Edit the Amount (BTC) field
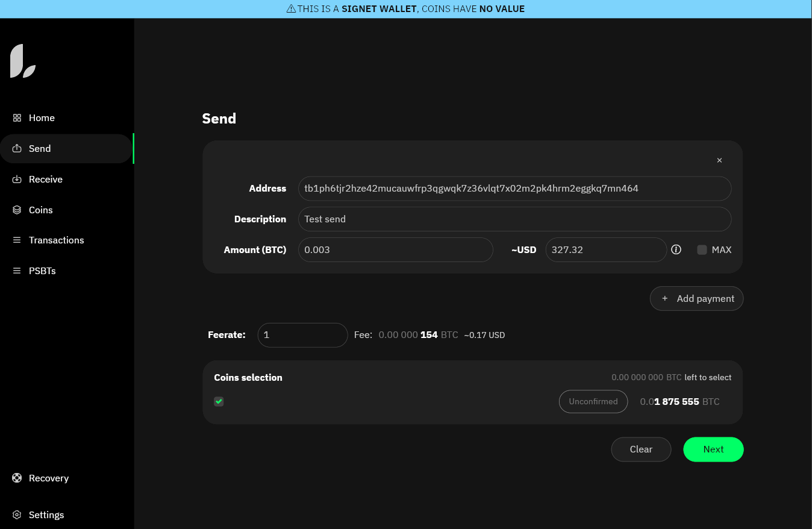This screenshot has width=812, height=529. click(395, 250)
